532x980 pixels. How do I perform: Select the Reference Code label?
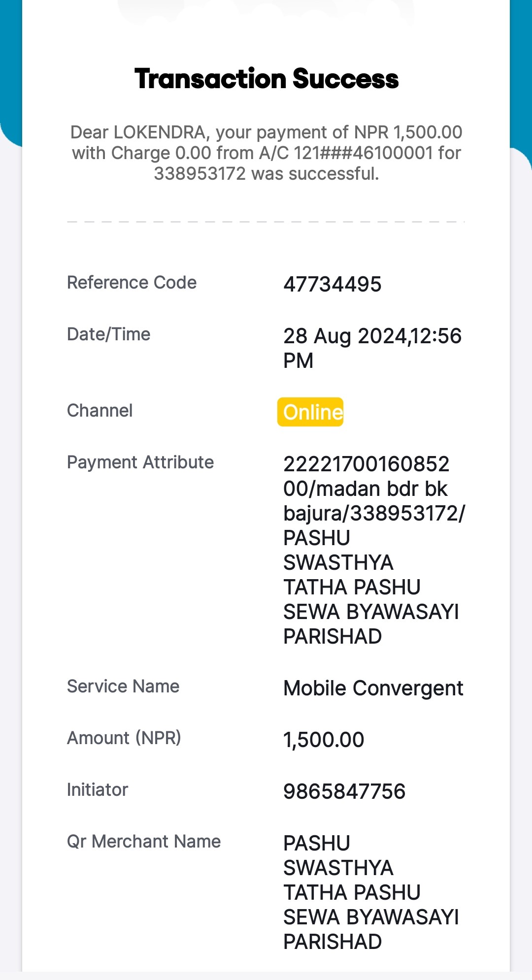(x=132, y=283)
